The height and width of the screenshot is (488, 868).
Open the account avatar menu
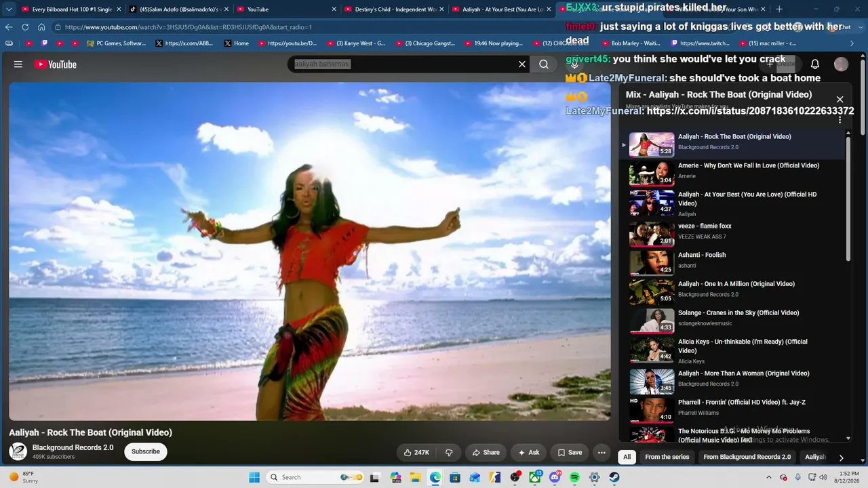coord(841,64)
